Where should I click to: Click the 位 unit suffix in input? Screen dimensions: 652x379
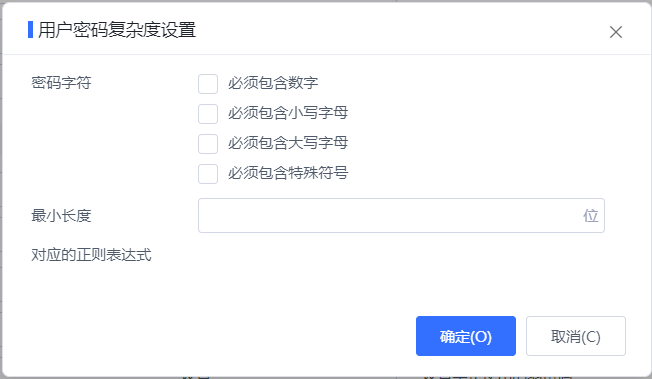[x=590, y=216]
